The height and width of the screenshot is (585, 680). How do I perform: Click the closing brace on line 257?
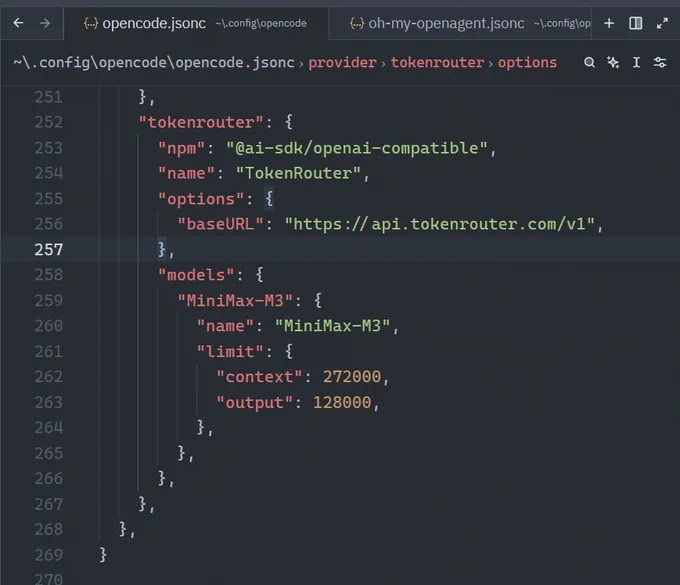coord(162,250)
